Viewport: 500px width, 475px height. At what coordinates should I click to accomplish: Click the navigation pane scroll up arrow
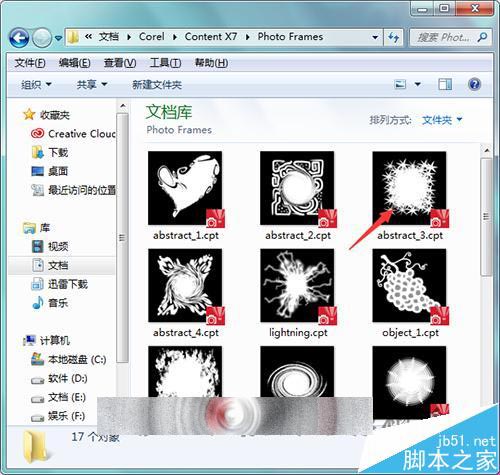point(123,106)
